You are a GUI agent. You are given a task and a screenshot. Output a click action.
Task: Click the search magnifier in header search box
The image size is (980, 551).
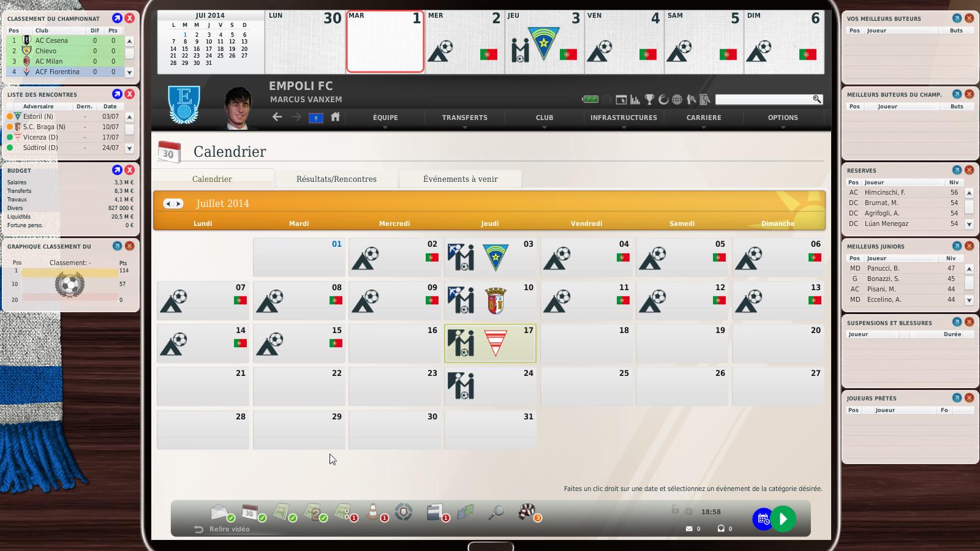pyautogui.click(x=816, y=99)
